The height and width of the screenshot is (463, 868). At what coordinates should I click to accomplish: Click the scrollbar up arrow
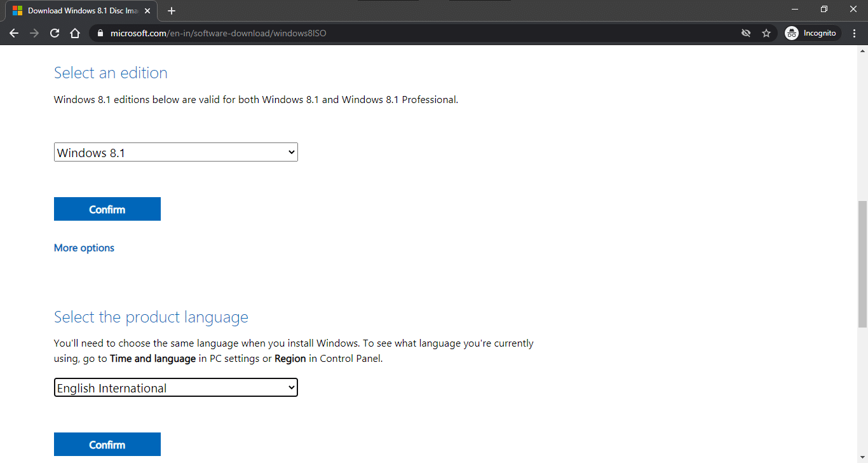862,51
